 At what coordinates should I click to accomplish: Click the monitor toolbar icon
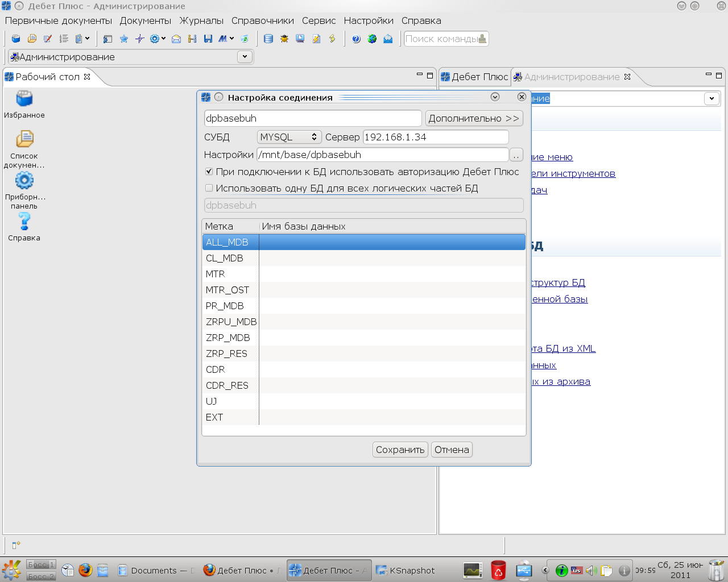coord(300,39)
